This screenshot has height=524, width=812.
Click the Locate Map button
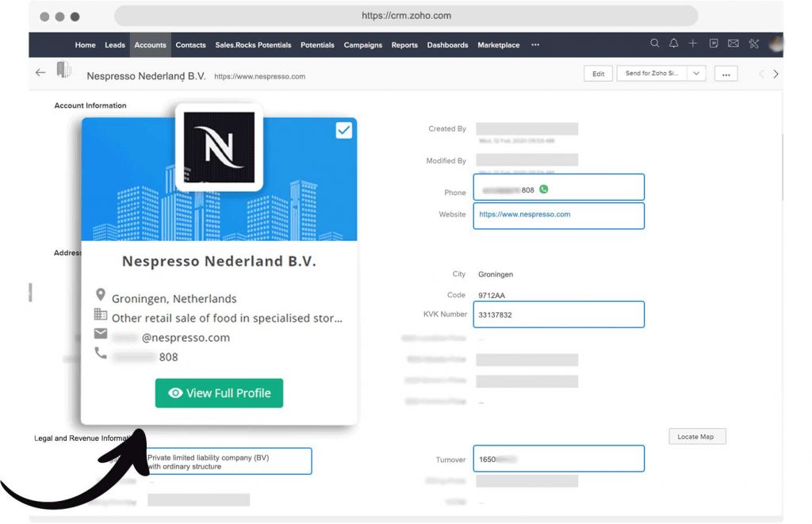pos(696,437)
